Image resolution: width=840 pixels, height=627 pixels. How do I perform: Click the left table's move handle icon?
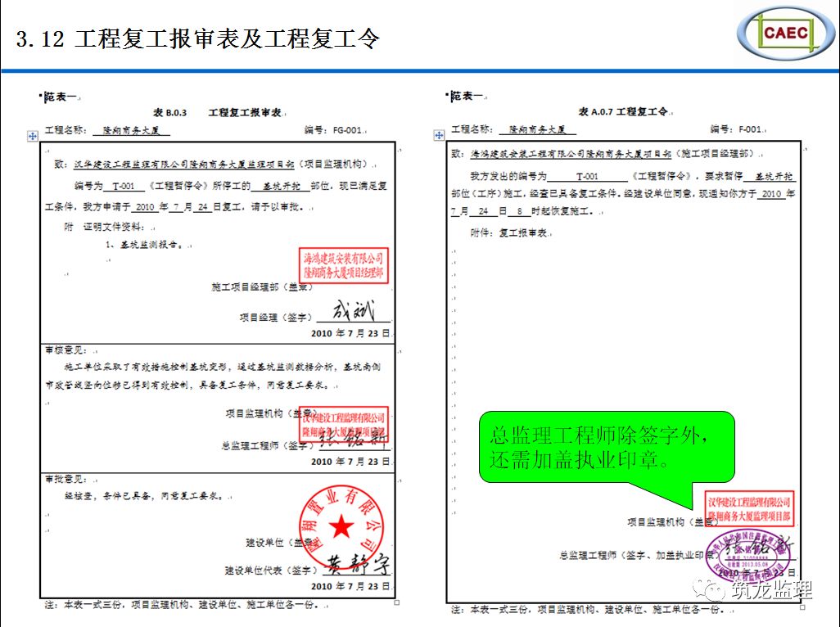point(33,136)
